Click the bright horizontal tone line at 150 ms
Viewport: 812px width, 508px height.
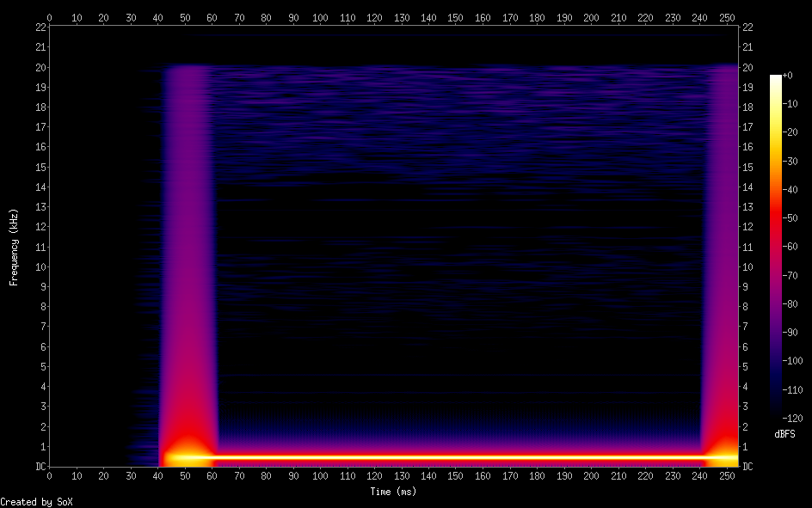tap(455, 457)
